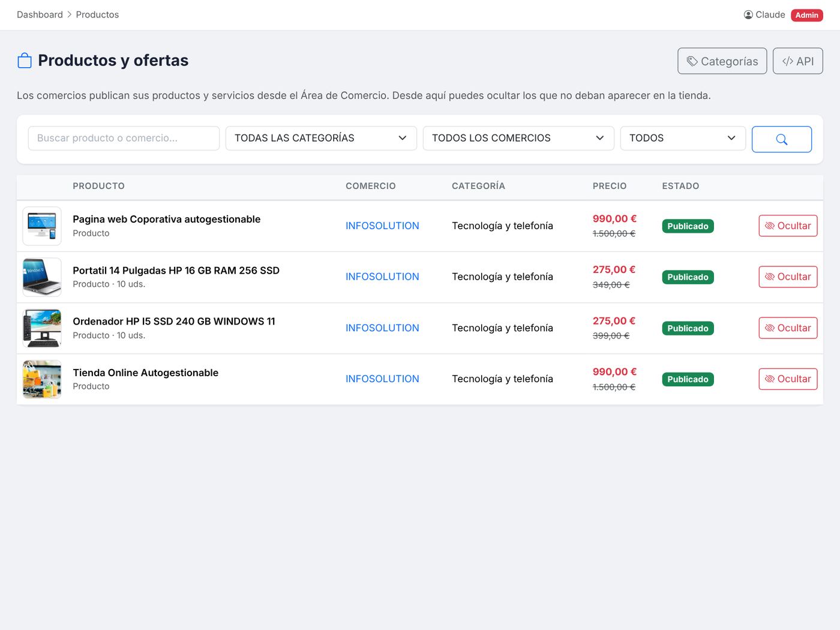Click the Portatil HP laptop thumbnail
This screenshot has width=840, height=630.
(42, 277)
